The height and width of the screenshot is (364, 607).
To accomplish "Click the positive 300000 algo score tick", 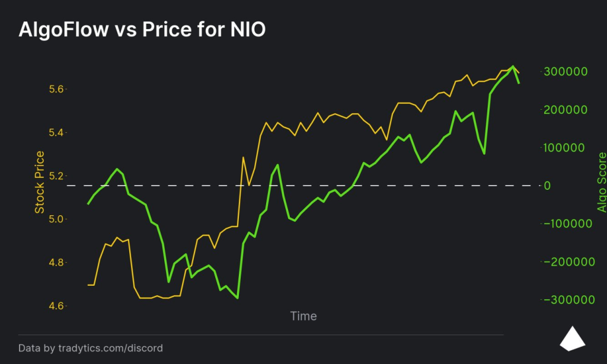I will (x=571, y=72).
